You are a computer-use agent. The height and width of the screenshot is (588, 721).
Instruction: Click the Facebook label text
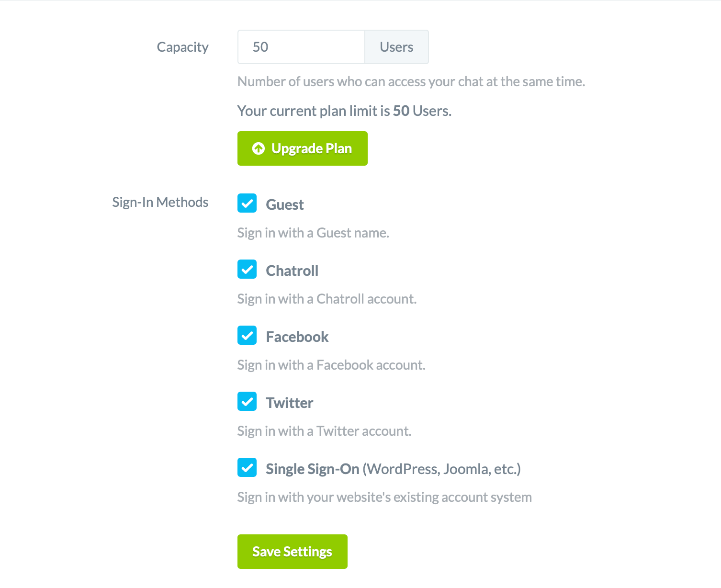(x=297, y=337)
